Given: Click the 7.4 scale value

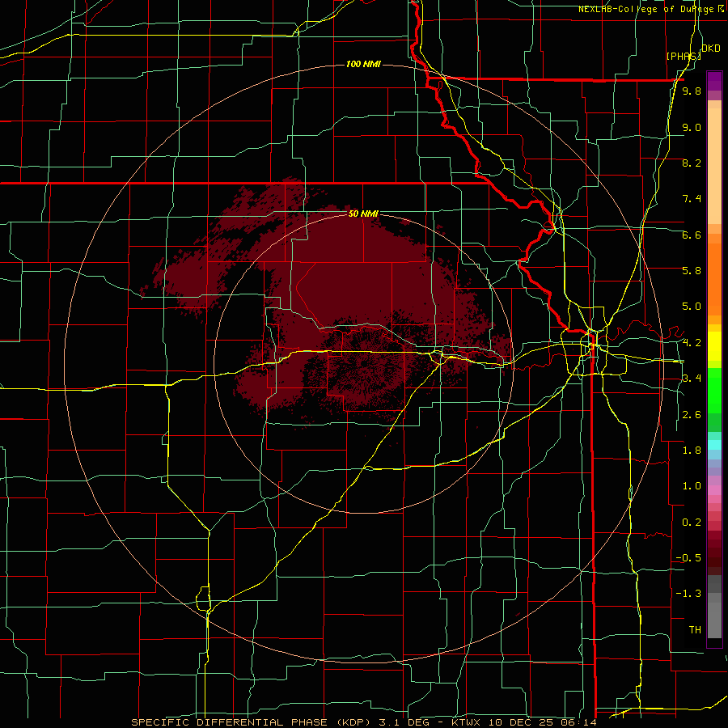Looking at the screenshot, I should (692, 199).
